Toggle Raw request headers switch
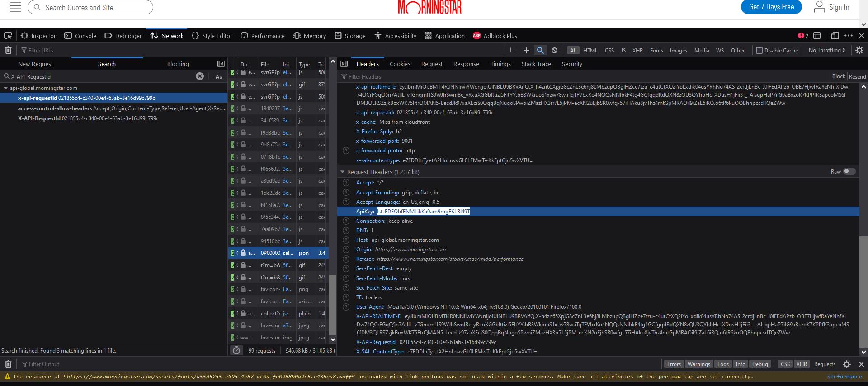 [x=849, y=171]
